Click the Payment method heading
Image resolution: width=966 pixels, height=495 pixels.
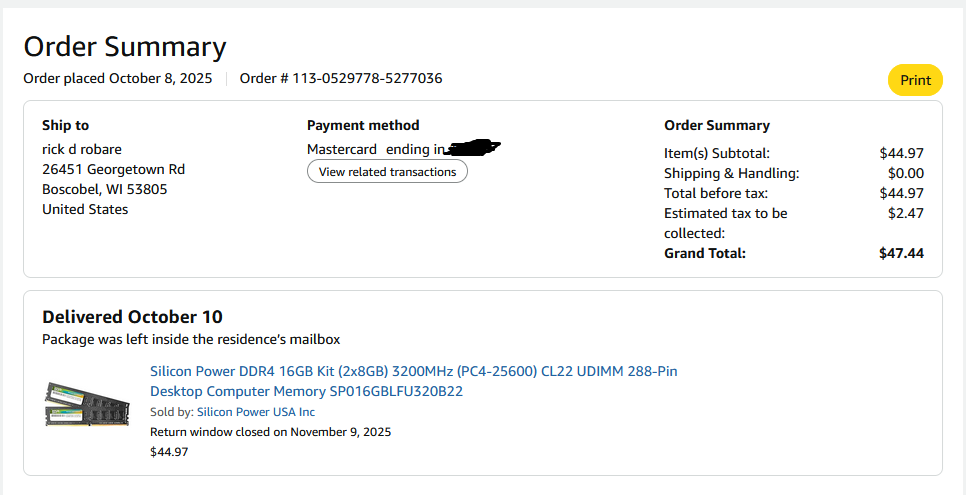coord(363,125)
